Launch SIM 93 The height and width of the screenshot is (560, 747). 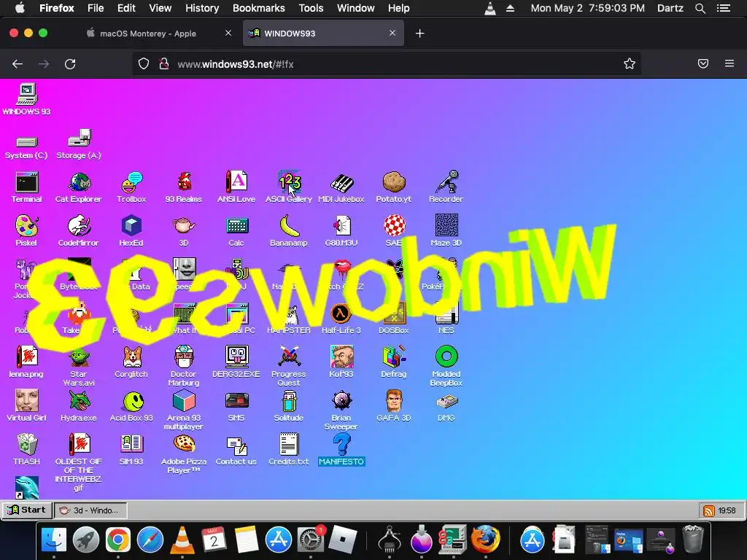click(131, 450)
